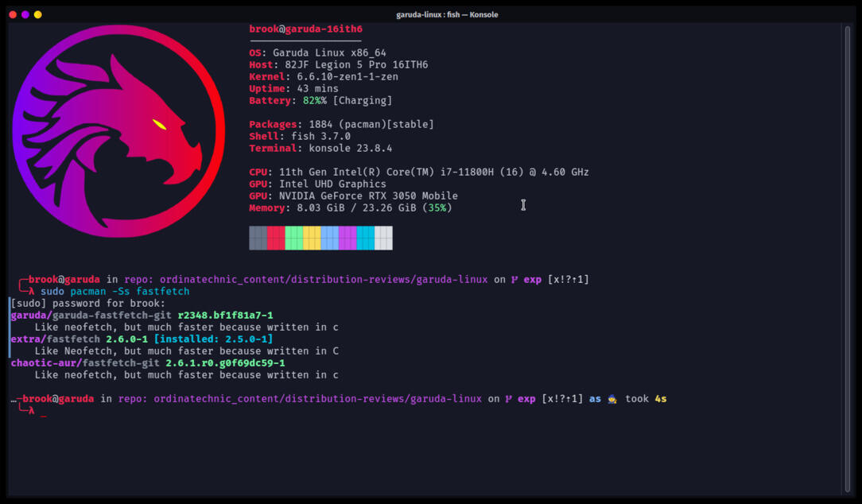Select the red color block
The width and height of the screenshot is (862, 504).
(276, 238)
